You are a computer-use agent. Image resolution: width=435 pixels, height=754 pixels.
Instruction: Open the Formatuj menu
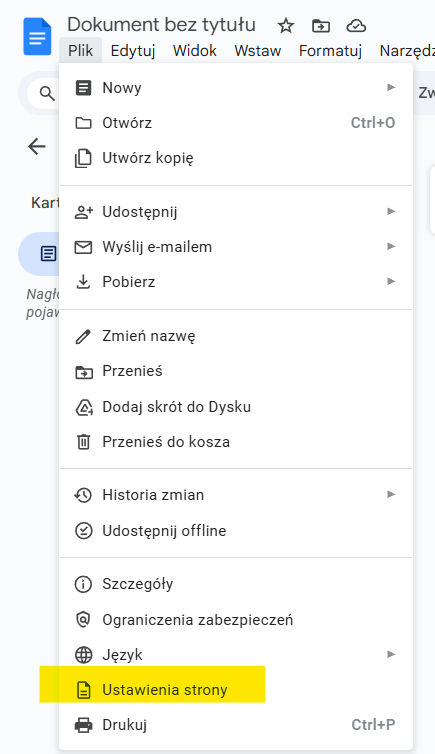[330, 50]
